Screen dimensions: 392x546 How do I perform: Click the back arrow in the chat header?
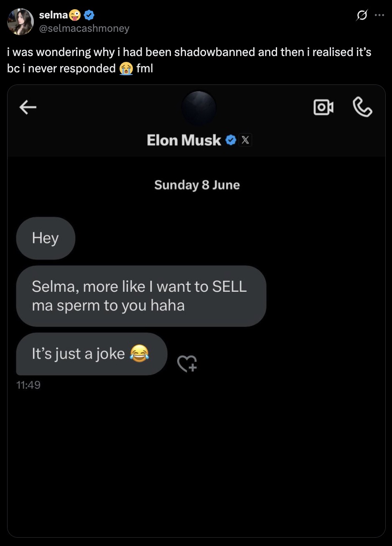point(28,108)
